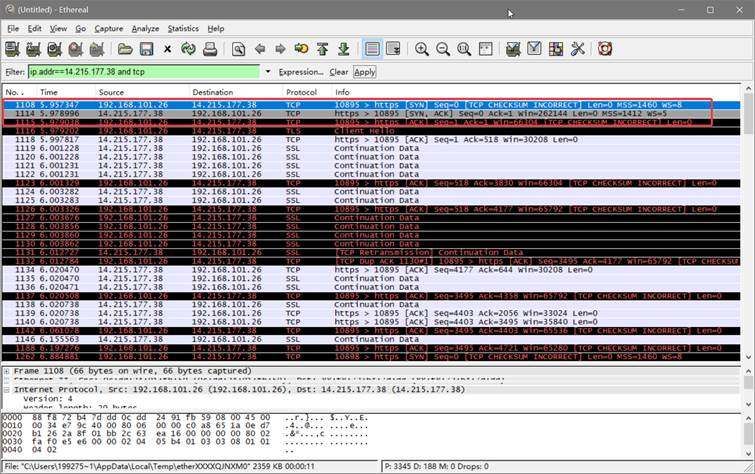Go to specific packet number icon
Viewport: 755px width, 474px height.
pyautogui.click(x=301, y=49)
